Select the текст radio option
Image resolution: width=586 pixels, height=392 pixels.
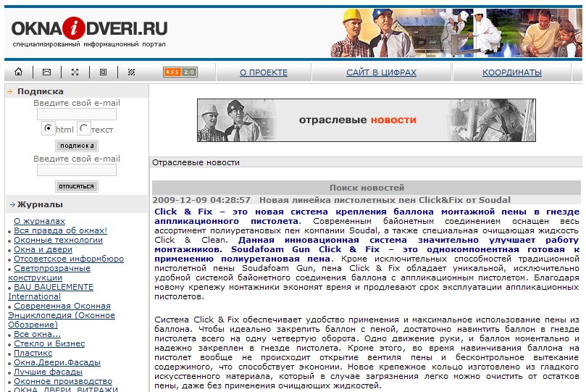[83, 128]
